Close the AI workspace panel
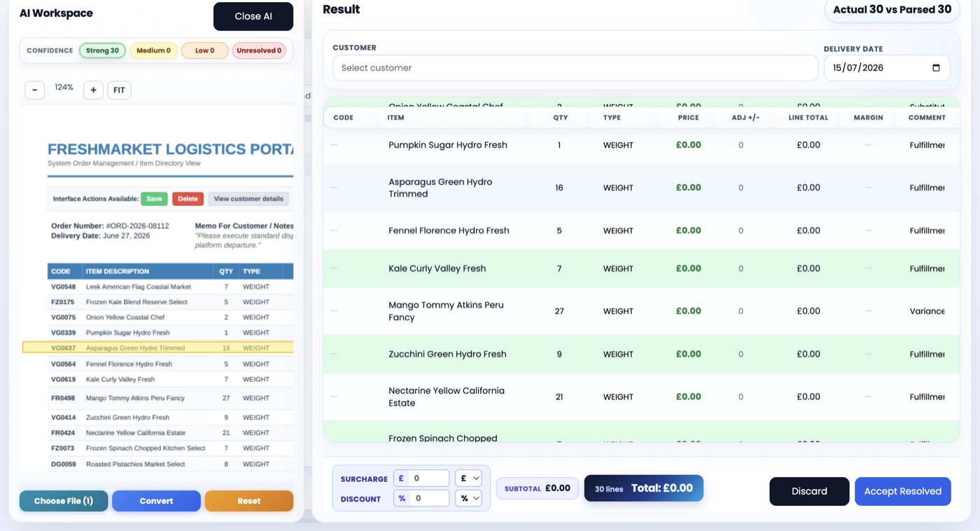This screenshot has height=531, width=980. coord(253,16)
